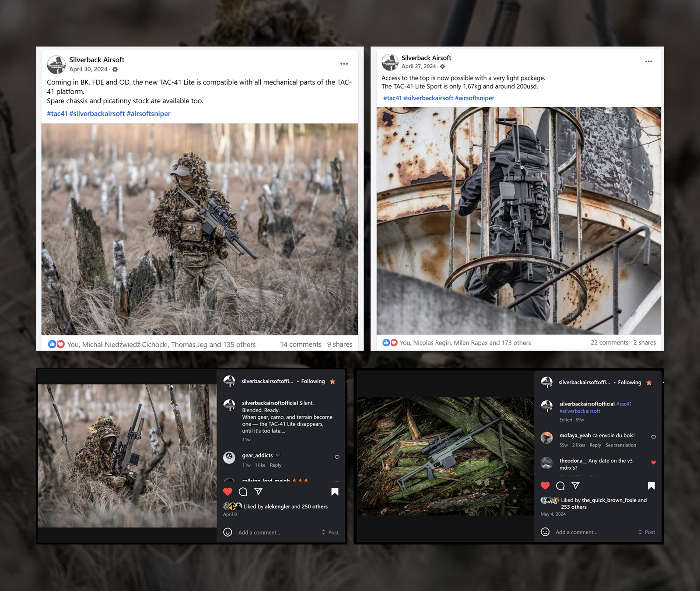This screenshot has width=700, height=591.
Task: Open options menu on April 27 post
Action: 648,61
